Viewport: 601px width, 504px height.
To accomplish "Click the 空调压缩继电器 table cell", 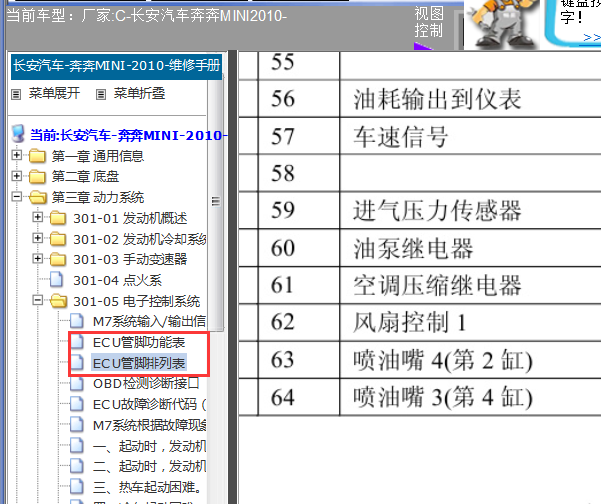I will point(470,285).
